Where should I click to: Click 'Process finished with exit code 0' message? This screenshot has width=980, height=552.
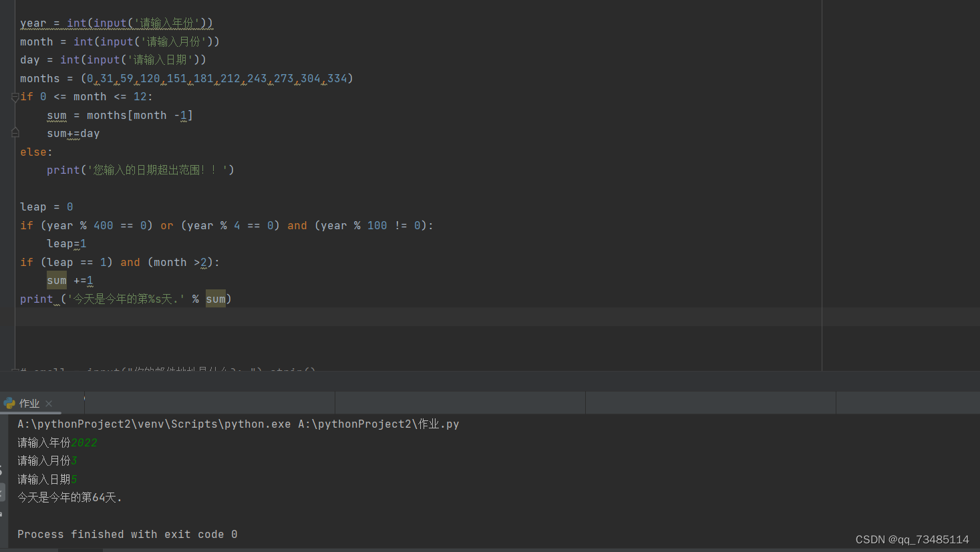(x=128, y=535)
